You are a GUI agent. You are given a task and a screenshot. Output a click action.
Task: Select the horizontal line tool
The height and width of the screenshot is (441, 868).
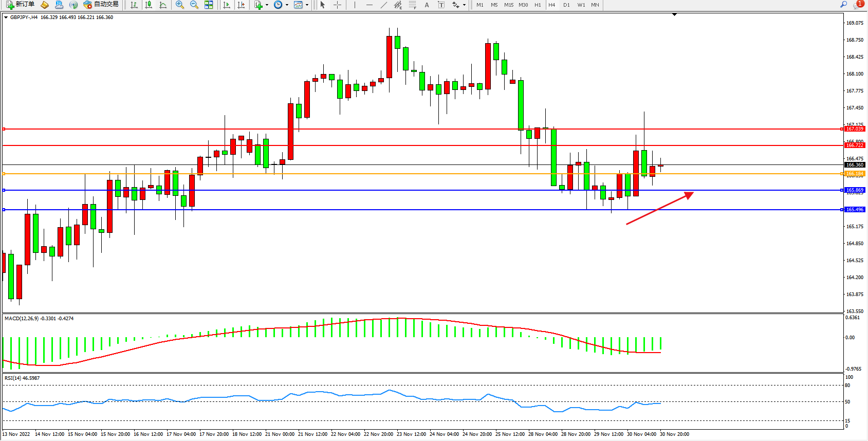(x=369, y=5)
